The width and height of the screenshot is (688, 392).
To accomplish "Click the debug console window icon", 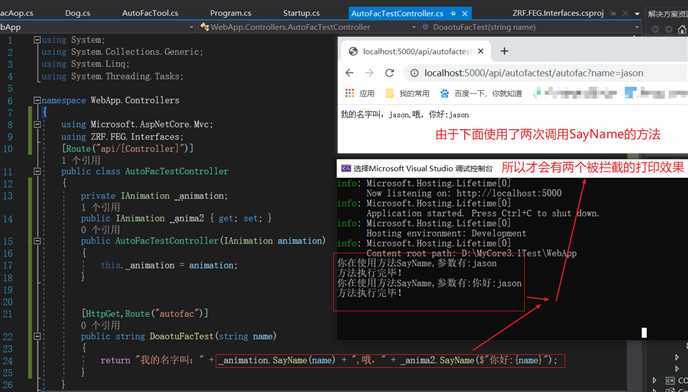I will pyautogui.click(x=346, y=169).
